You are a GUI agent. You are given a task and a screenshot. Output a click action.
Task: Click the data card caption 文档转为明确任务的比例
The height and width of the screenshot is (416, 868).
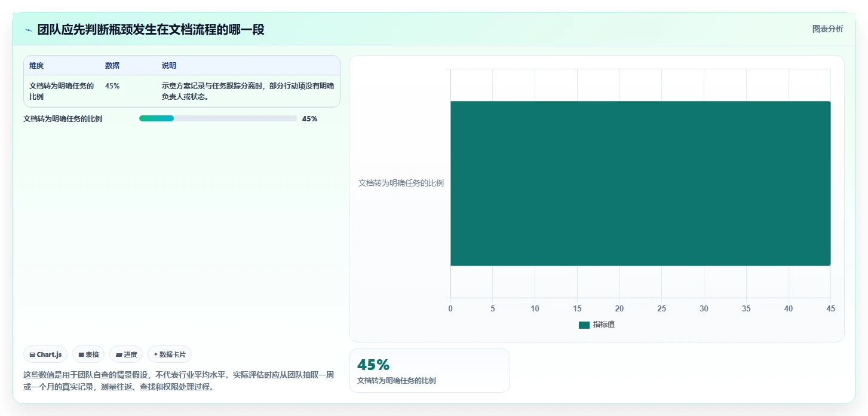point(397,381)
